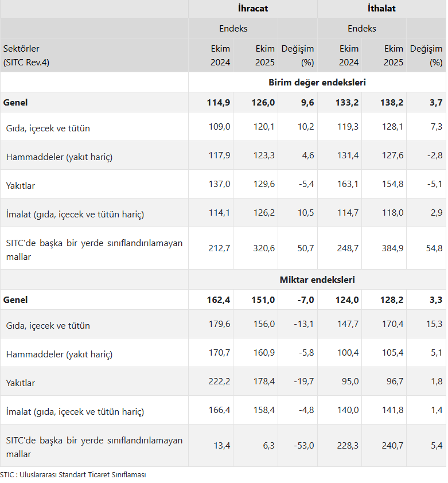Select the Genel row label under Birim değer
This screenshot has width=448, height=483.
pos(15,103)
